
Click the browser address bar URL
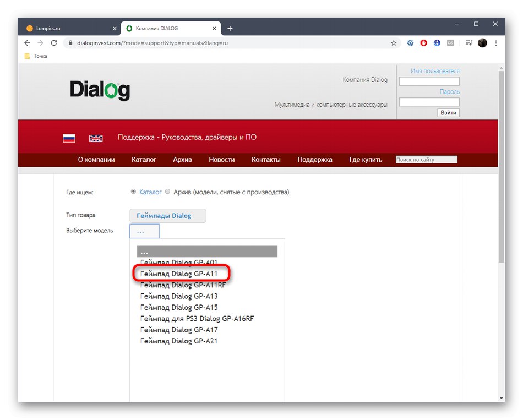[152, 43]
